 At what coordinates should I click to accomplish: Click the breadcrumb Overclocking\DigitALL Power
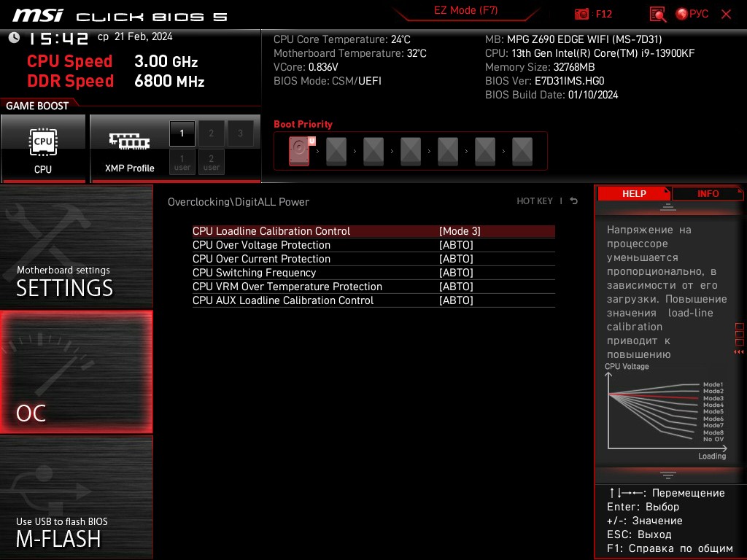[239, 202]
